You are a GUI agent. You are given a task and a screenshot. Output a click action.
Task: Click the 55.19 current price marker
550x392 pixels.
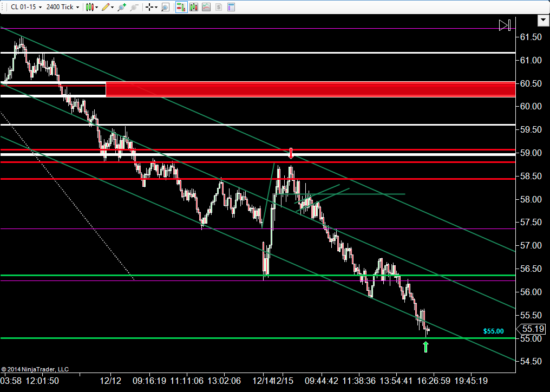(531, 329)
